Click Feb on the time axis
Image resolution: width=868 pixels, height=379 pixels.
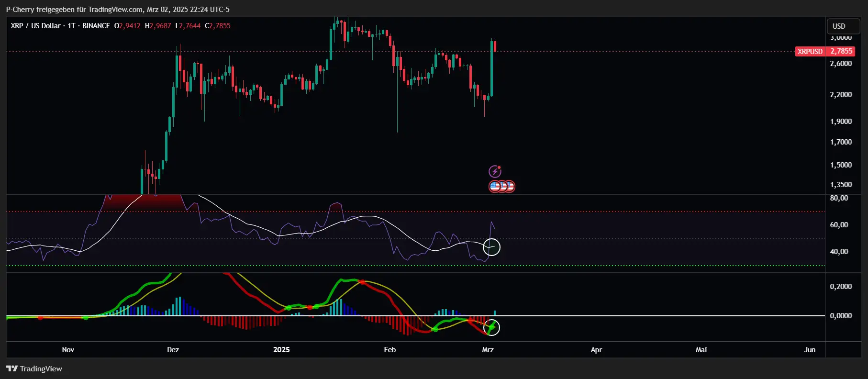coord(390,350)
